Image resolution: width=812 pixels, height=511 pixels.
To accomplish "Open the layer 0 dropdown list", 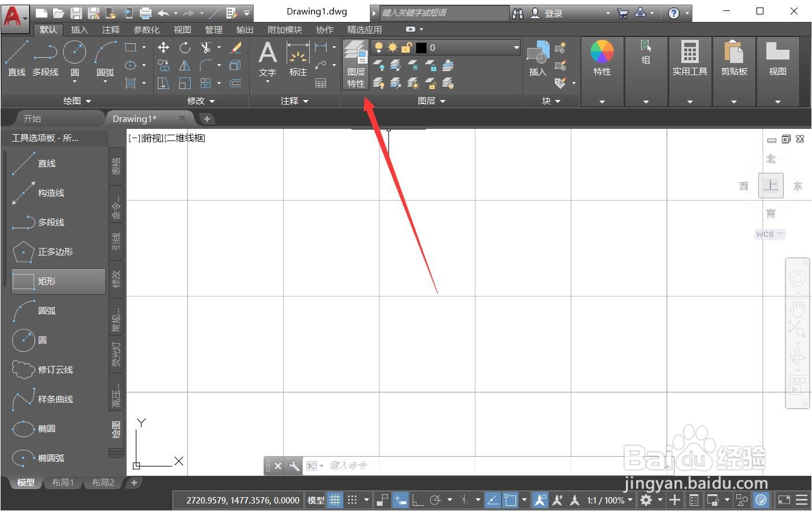I will pos(516,47).
